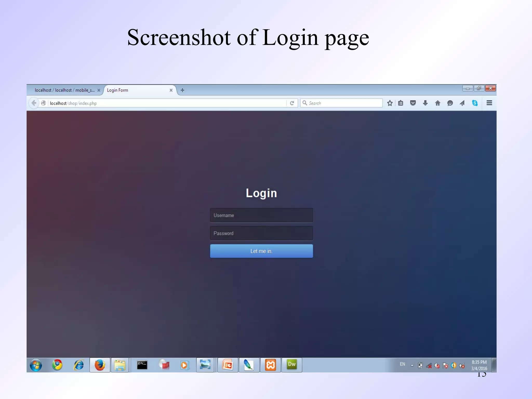Click the Skype toolbar icon

click(475, 103)
